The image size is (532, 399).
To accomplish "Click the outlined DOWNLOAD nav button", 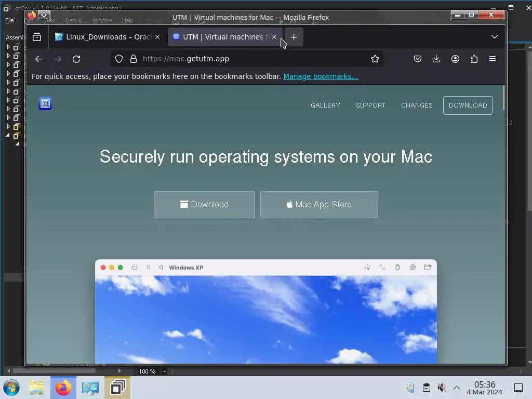I will pyautogui.click(x=468, y=105).
